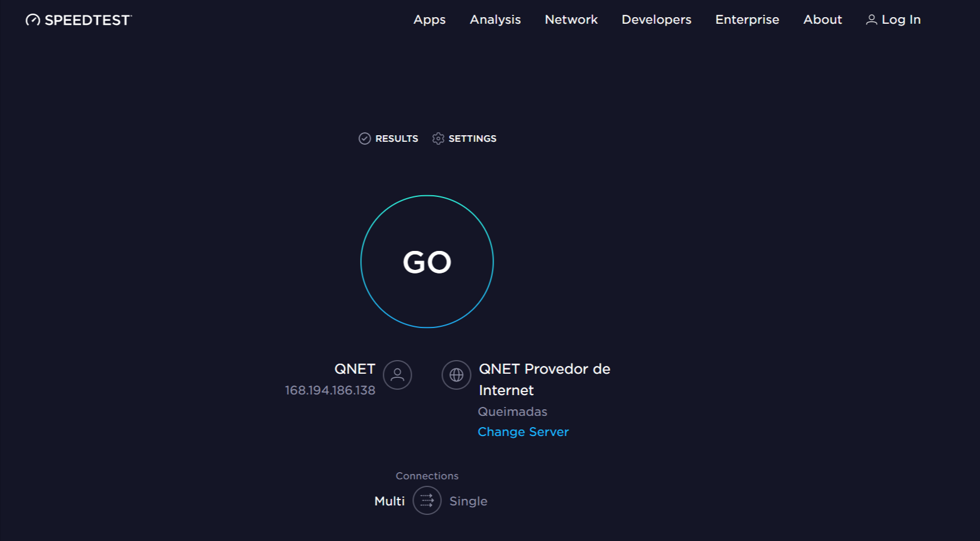The width and height of the screenshot is (980, 541).
Task: Select Single connection mode
Action: tap(468, 501)
